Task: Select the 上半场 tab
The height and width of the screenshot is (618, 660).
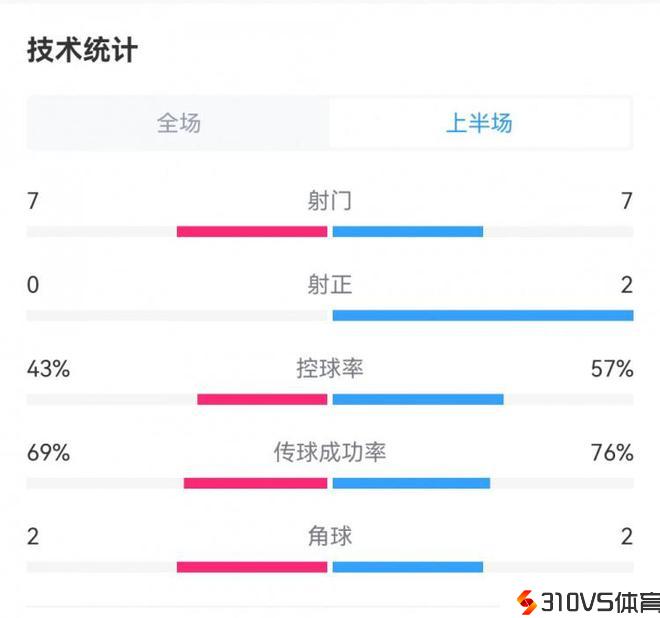Action: (479, 123)
